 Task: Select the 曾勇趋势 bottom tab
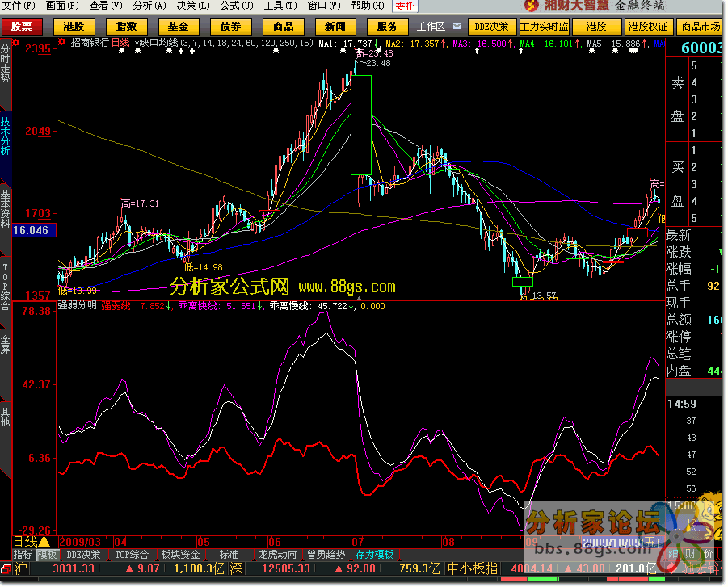point(326,555)
